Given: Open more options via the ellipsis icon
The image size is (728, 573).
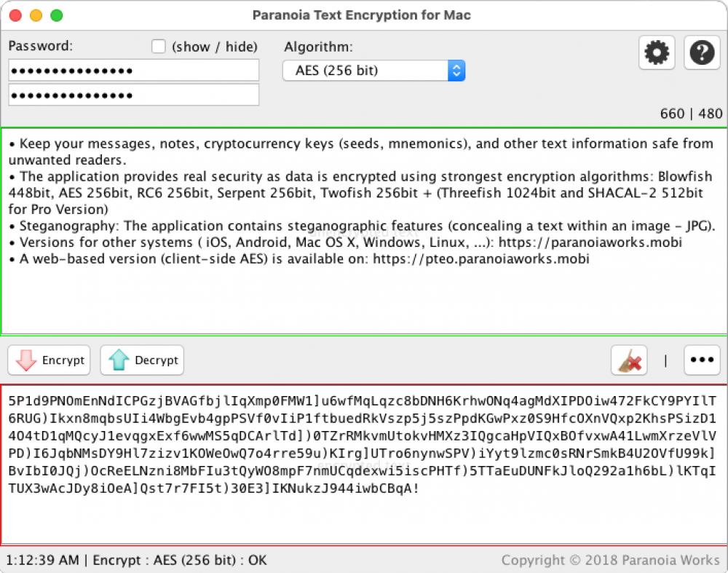Looking at the screenshot, I should pos(701,360).
